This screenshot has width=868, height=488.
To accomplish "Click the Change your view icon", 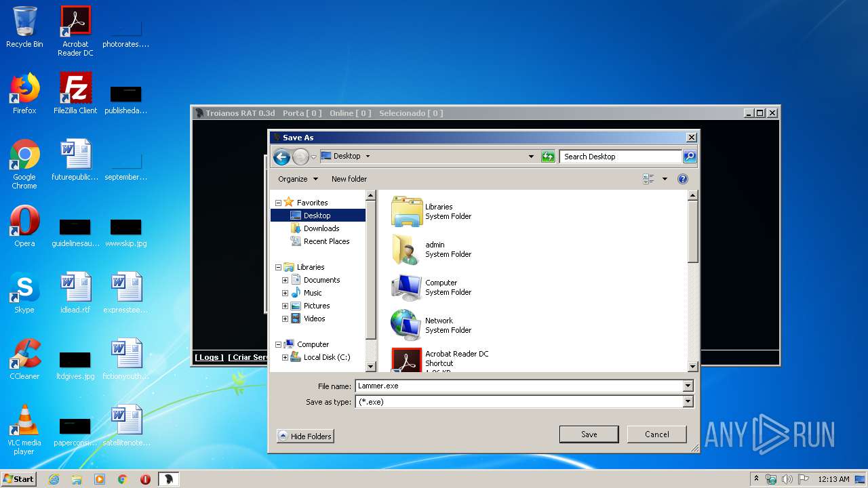I will [649, 179].
